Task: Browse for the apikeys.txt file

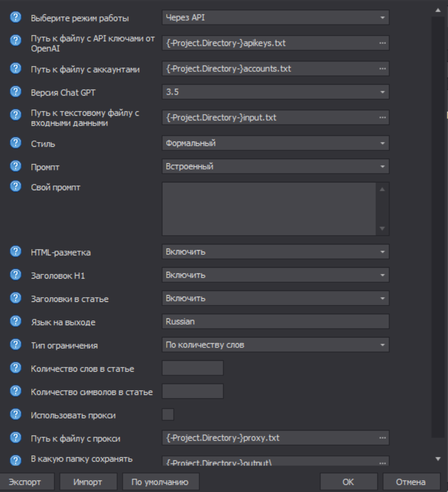Action: click(382, 43)
